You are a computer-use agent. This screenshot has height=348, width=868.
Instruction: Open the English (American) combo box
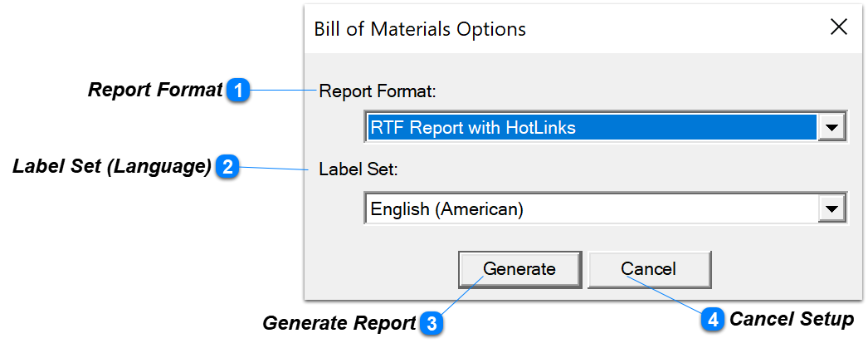click(x=606, y=209)
